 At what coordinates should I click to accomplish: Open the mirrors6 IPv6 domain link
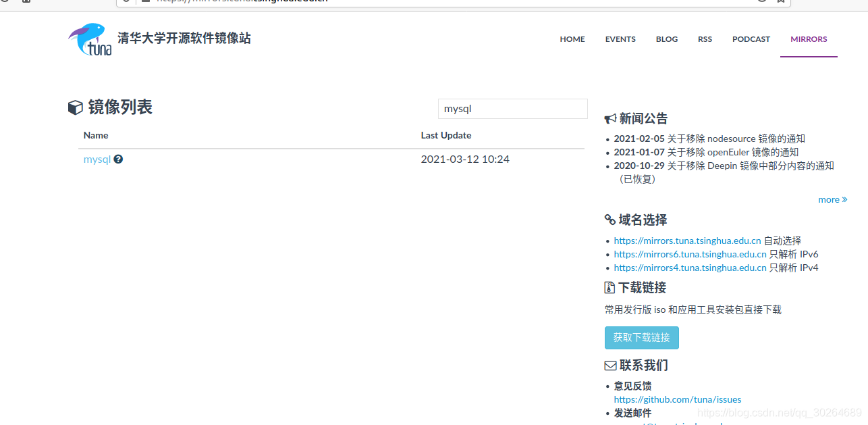point(690,254)
